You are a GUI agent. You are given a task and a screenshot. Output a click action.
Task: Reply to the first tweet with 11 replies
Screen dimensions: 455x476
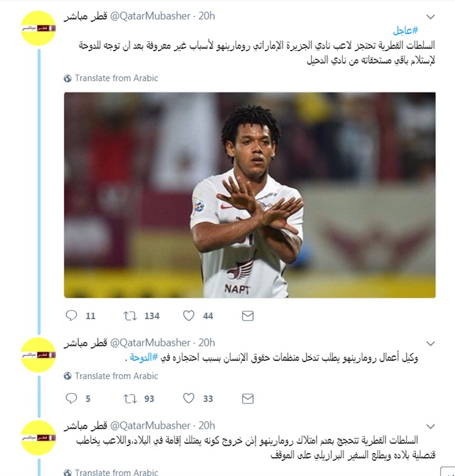[71, 315]
